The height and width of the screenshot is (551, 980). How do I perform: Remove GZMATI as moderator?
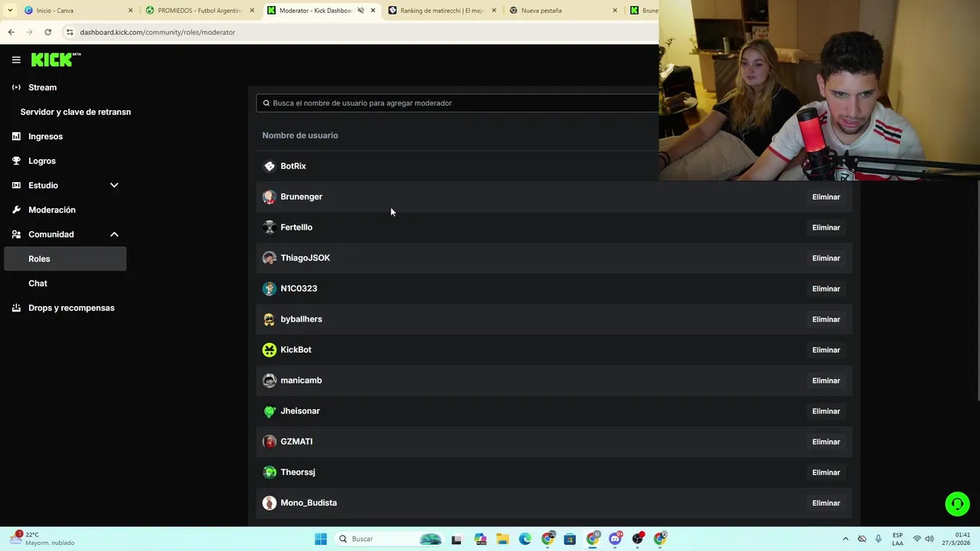click(825, 442)
